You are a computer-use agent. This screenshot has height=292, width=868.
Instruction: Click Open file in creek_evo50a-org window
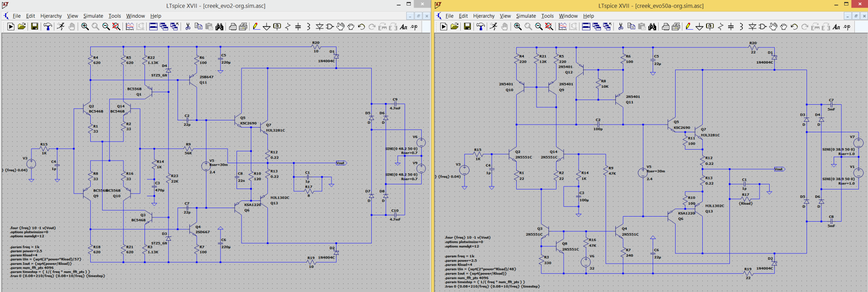[x=454, y=27]
